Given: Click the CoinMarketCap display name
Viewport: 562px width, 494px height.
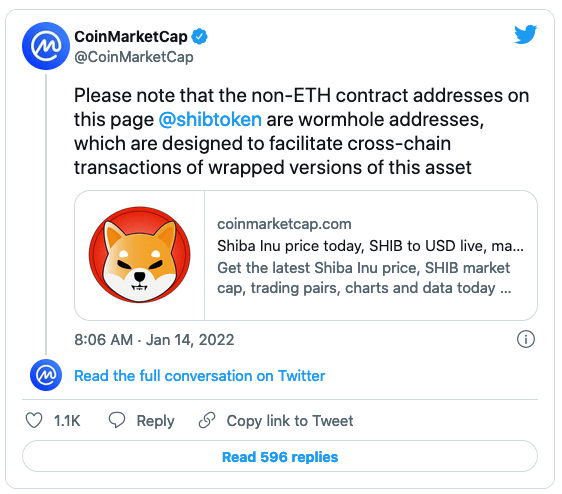Looking at the screenshot, I should click(131, 37).
